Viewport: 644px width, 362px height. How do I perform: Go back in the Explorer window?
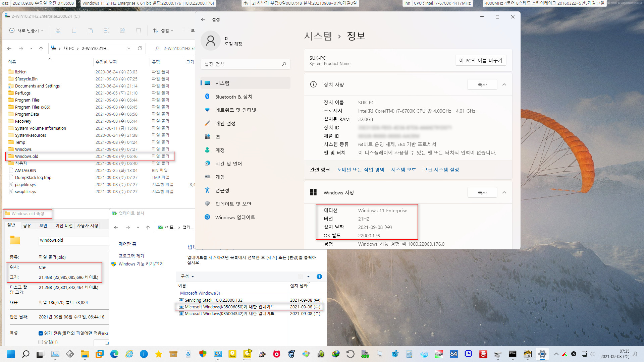tap(9, 49)
